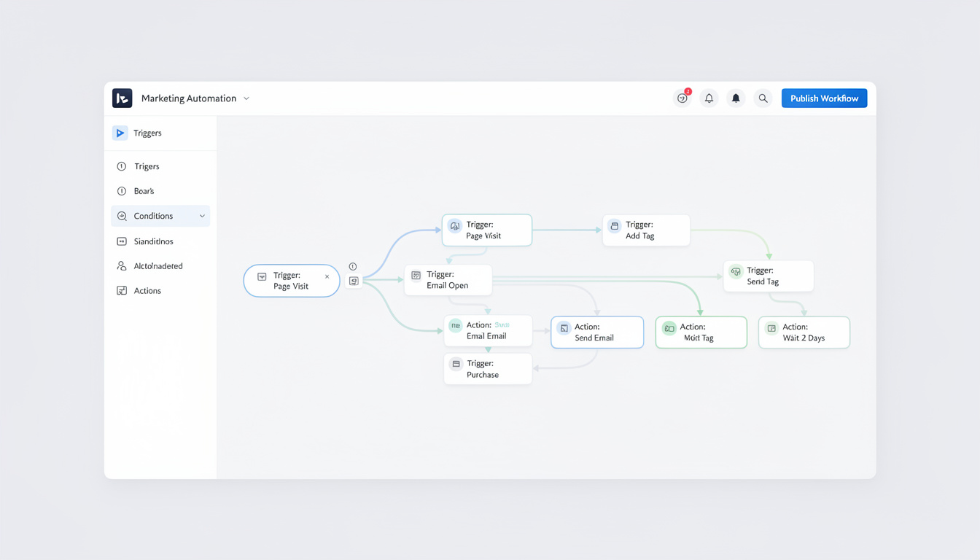The height and width of the screenshot is (560, 980).
Task: Click the Marketing Automation title
Action: (x=189, y=98)
